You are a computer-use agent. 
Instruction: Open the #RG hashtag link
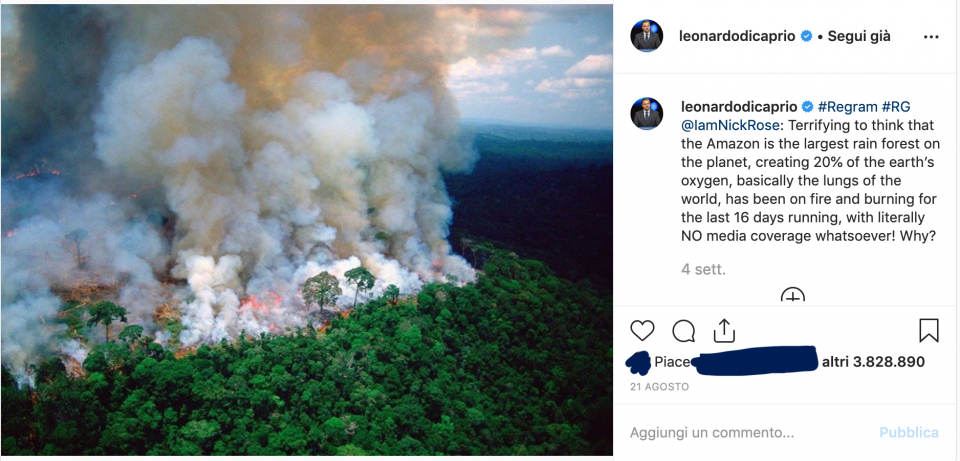(897, 107)
